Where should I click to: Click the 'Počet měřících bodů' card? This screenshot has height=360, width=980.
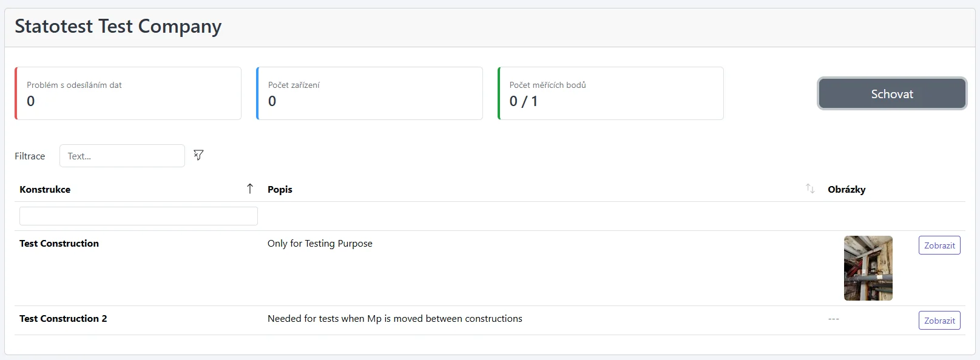pos(610,93)
